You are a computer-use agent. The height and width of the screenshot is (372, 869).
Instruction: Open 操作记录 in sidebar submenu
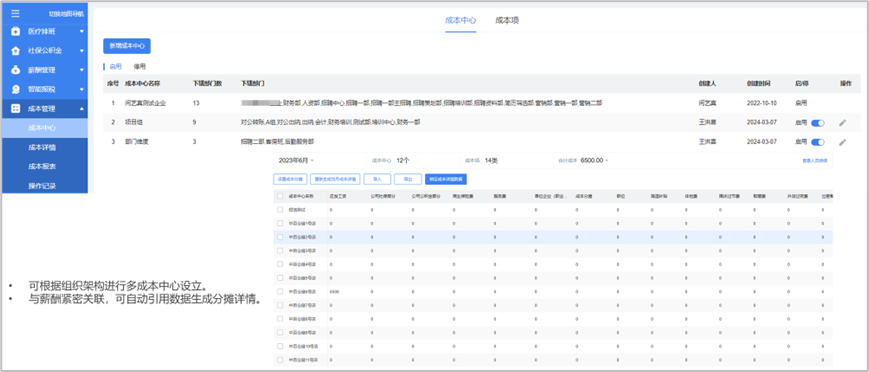[42, 185]
